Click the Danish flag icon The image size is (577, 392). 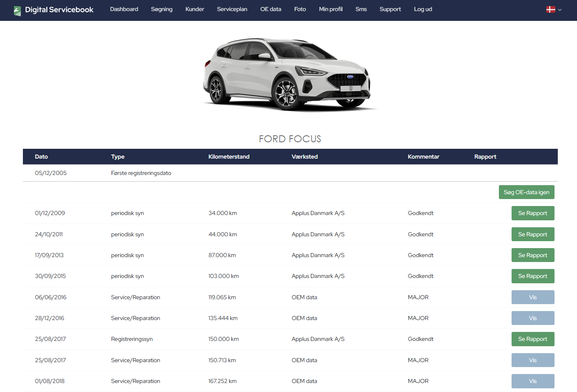point(550,9)
